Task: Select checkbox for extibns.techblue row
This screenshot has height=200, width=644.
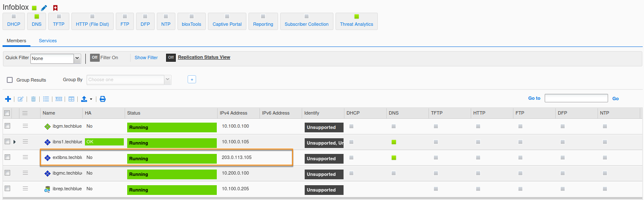Action: (x=7, y=157)
